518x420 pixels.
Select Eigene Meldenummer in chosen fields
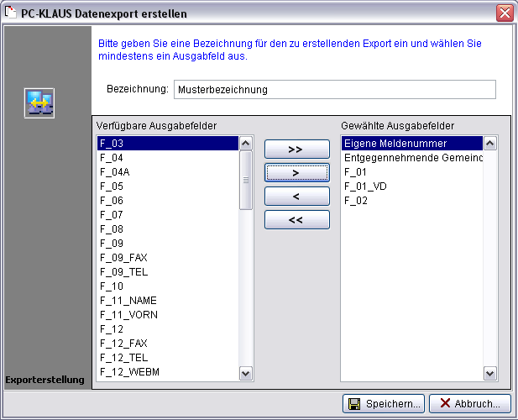411,144
